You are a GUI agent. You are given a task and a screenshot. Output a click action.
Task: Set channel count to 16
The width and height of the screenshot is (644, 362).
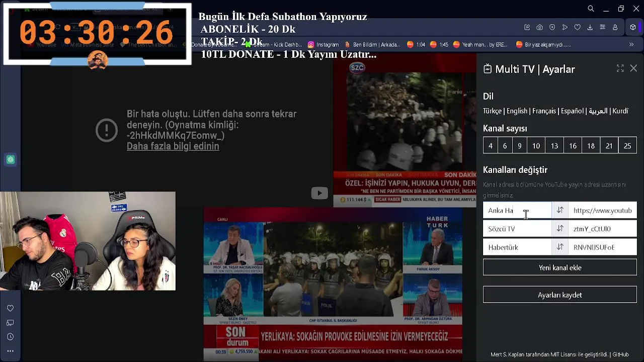point(573,146)
